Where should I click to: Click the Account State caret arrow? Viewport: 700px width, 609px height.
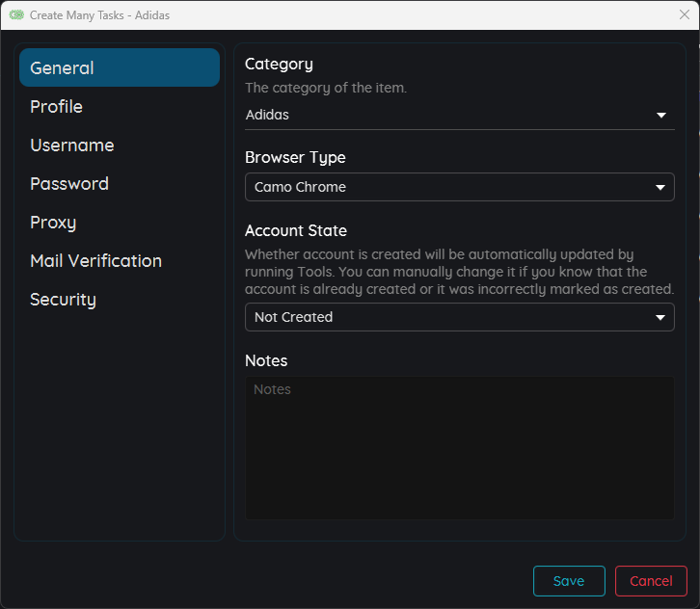660,317
